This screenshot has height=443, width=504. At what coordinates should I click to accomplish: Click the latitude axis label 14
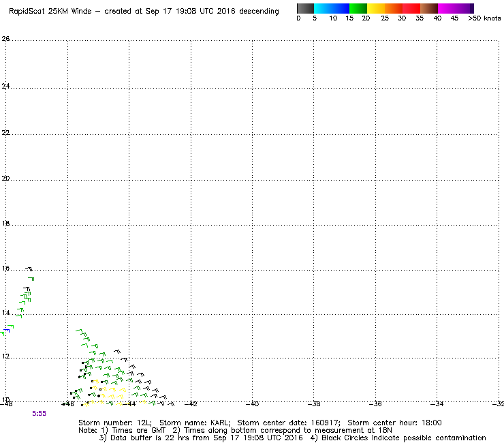pyautogui.click(x=5, y=313)
